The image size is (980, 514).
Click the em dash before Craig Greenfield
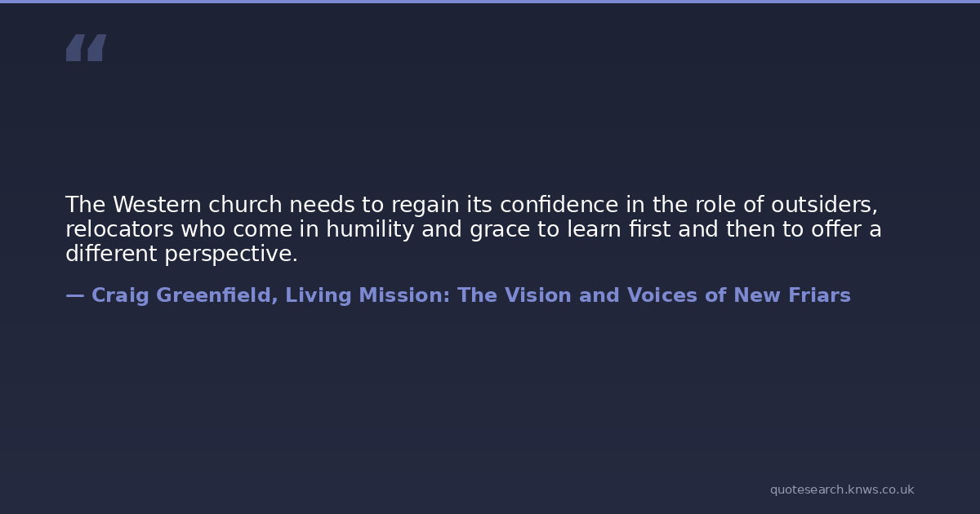pos(74,295)
